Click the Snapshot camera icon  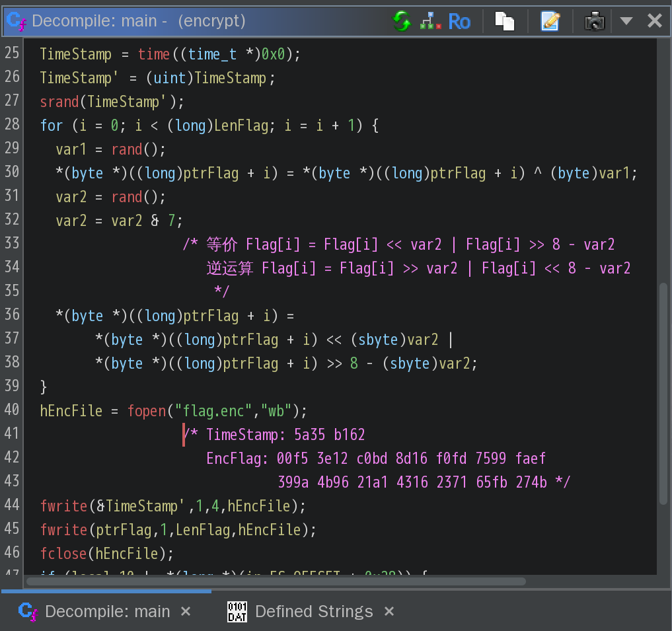(593, 20)
